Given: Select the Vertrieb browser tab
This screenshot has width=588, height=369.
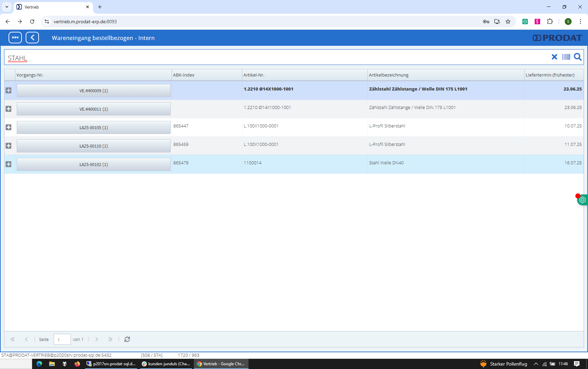Looking at the screenshot, I should pos(51,7).
